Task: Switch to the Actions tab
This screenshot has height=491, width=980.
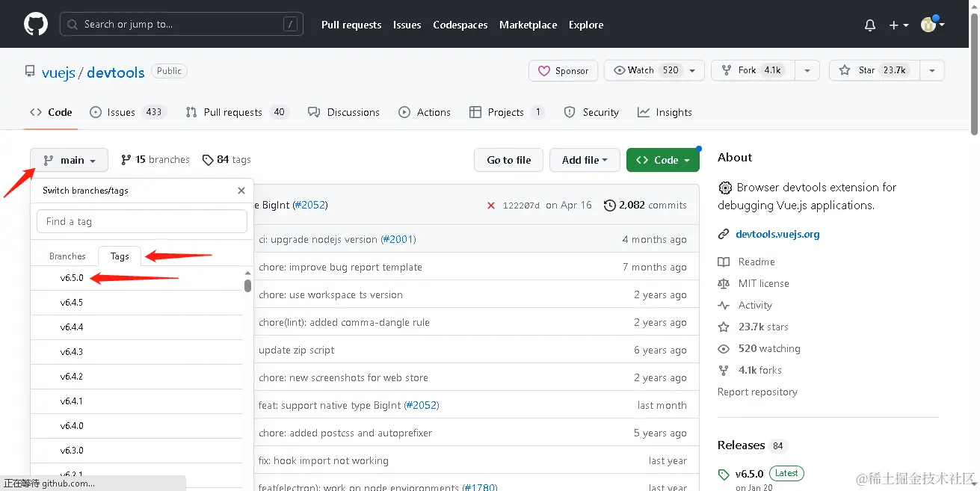Action: tap(425, 112)
